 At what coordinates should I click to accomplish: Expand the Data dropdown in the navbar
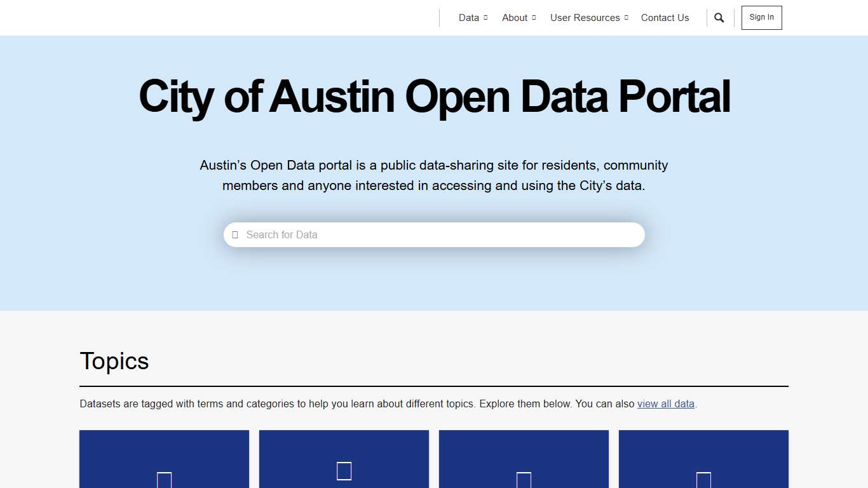click(485, 18)
